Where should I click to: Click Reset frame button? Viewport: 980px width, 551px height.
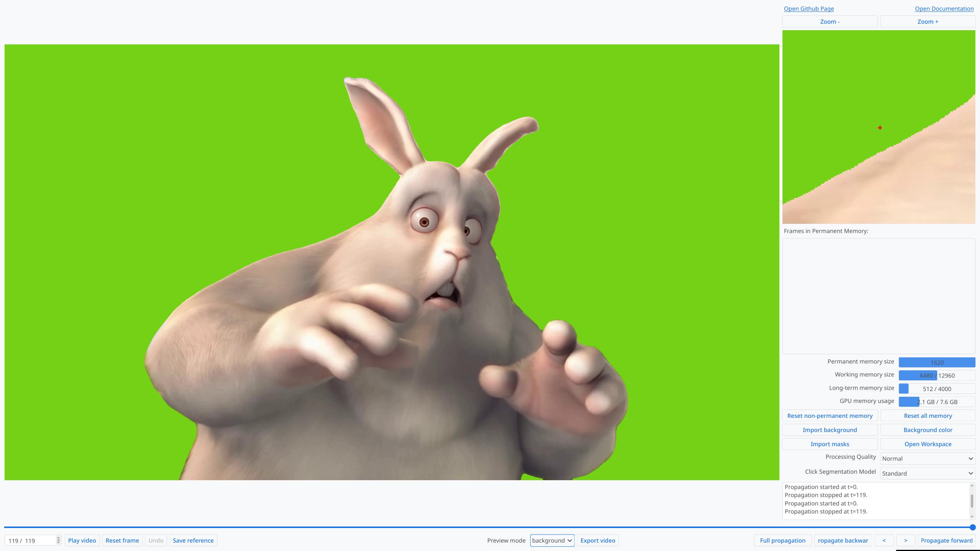point(122,540)
